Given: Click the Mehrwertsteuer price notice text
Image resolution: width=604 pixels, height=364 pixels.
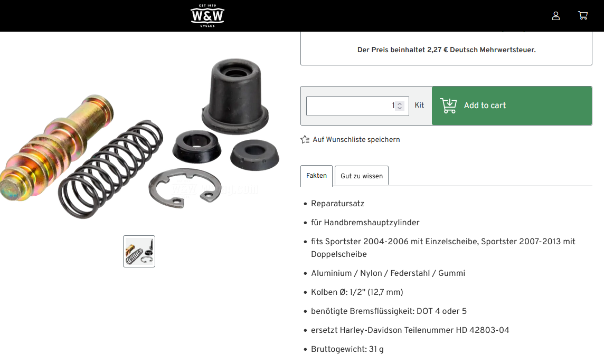Looking at the screenshot, I should (x=446, y=50).
